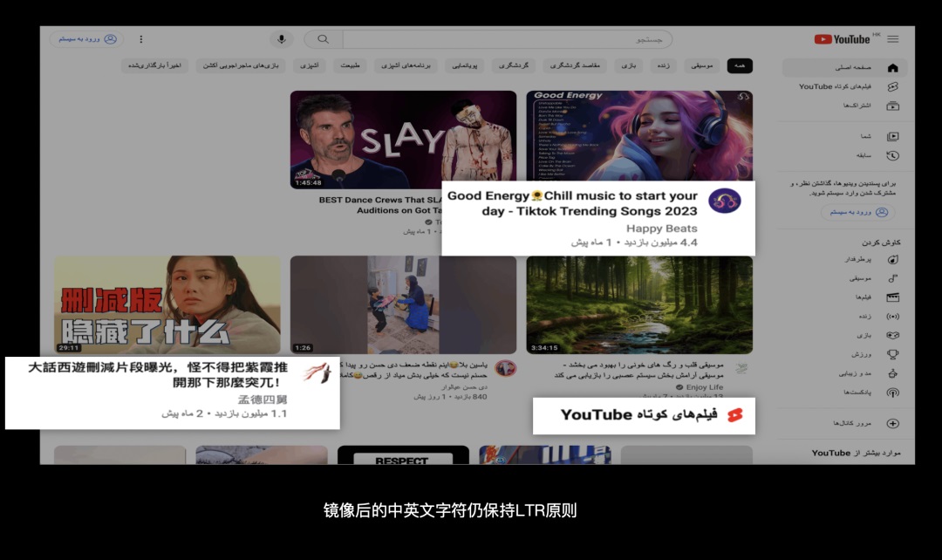Switch to the selected 'All' filter chip

tap(740, 65)
